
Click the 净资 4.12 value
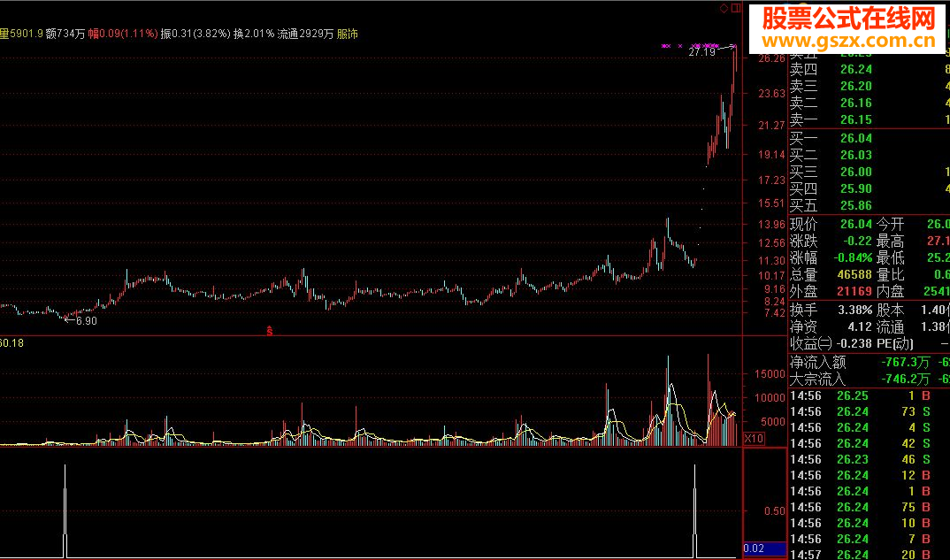click(860, 326)
